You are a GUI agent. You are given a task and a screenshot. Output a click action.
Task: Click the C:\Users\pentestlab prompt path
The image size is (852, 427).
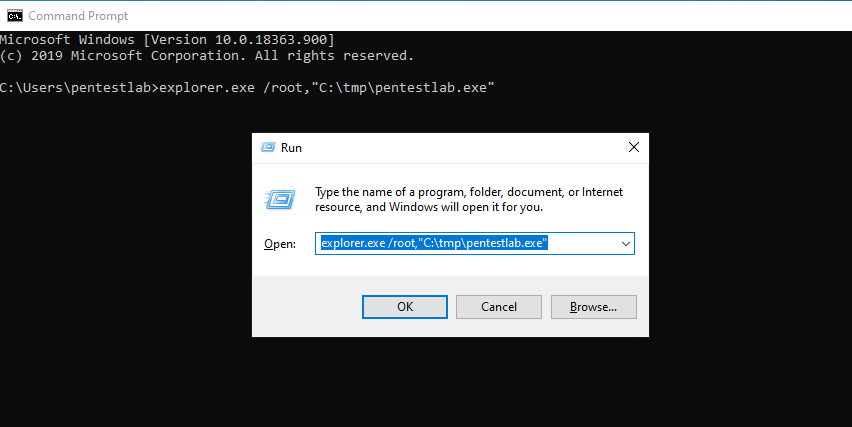(78, 88)
